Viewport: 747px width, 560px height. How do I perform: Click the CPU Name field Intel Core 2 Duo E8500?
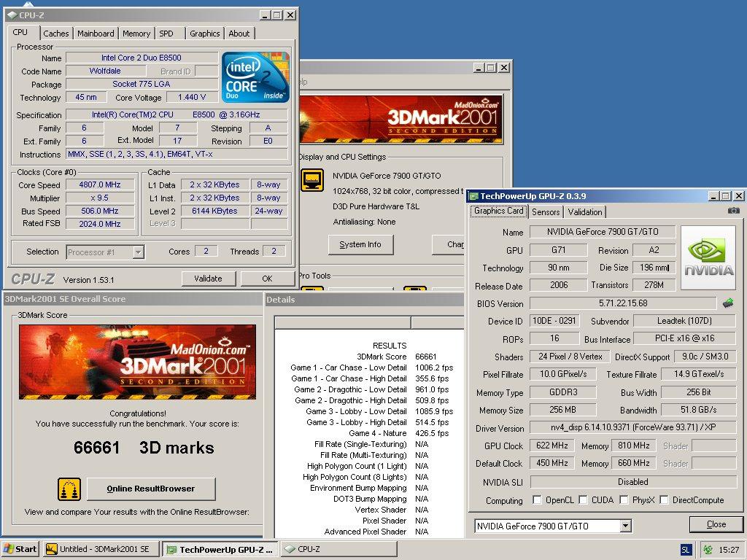coord(142,58)
